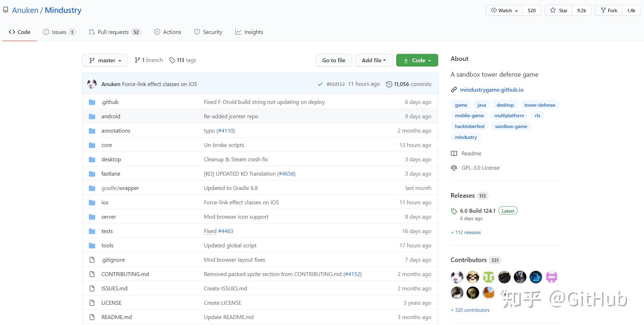644x325 pixels.
Task: Open the master branch selector
Action: (105, 60)
